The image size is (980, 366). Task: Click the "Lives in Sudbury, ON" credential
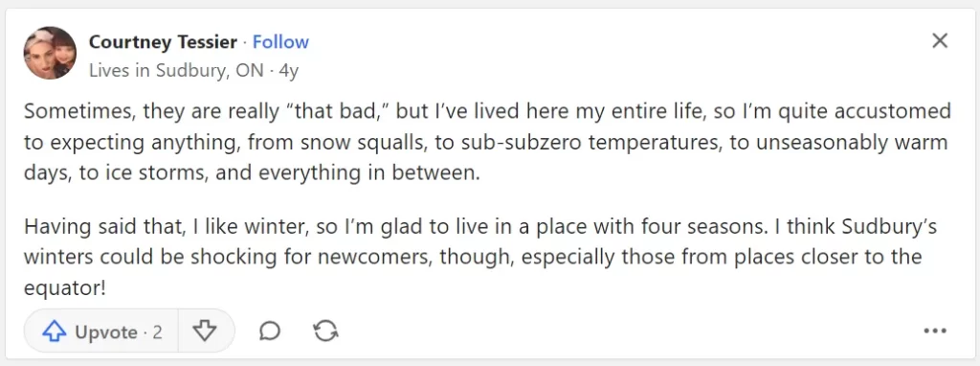(x=176, y=71)
